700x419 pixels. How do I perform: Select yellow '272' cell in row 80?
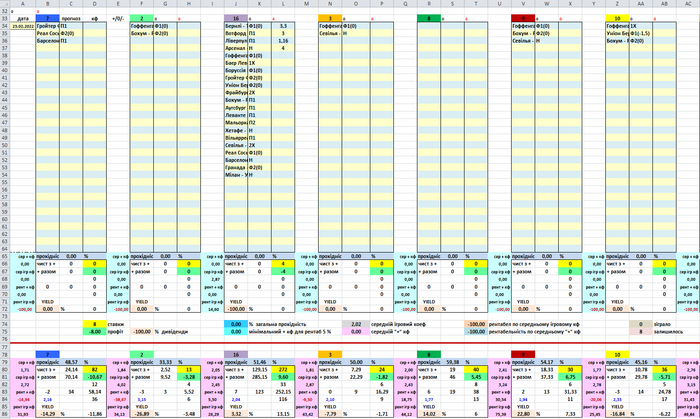click(283, 369)
